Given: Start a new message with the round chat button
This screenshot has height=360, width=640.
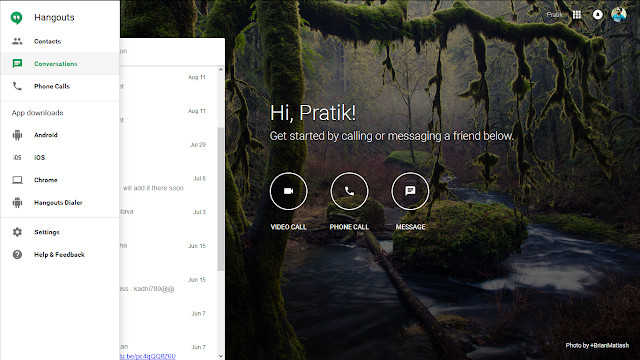Looking at the screenshot, I should [410, 191].
